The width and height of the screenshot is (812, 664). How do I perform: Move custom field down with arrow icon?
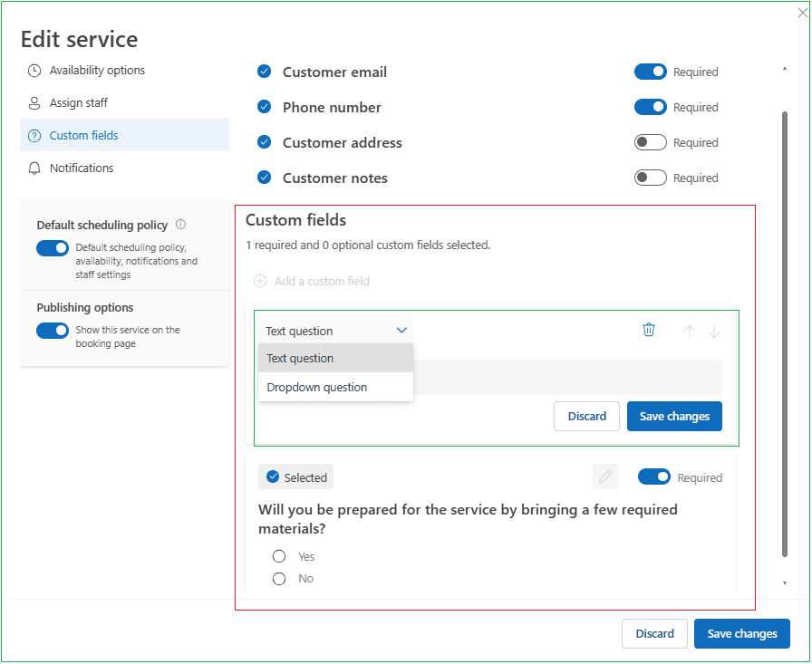[714, 332]
